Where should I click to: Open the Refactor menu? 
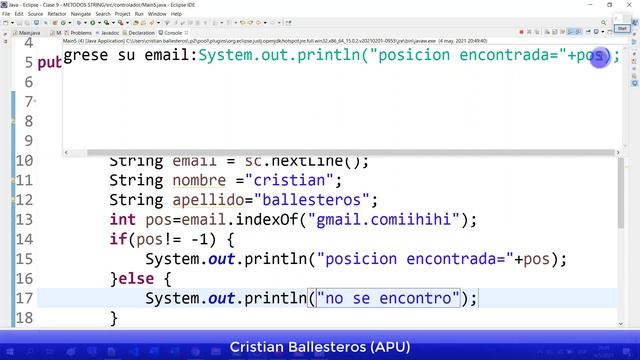tap(57, 14)
